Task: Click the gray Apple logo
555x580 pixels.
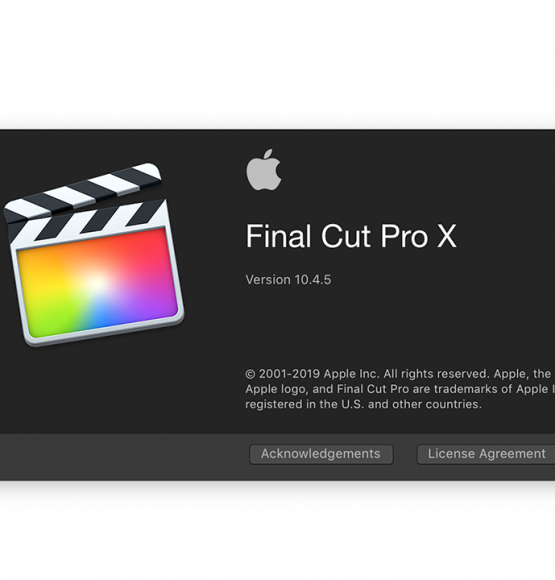Action: pos(264,170)
